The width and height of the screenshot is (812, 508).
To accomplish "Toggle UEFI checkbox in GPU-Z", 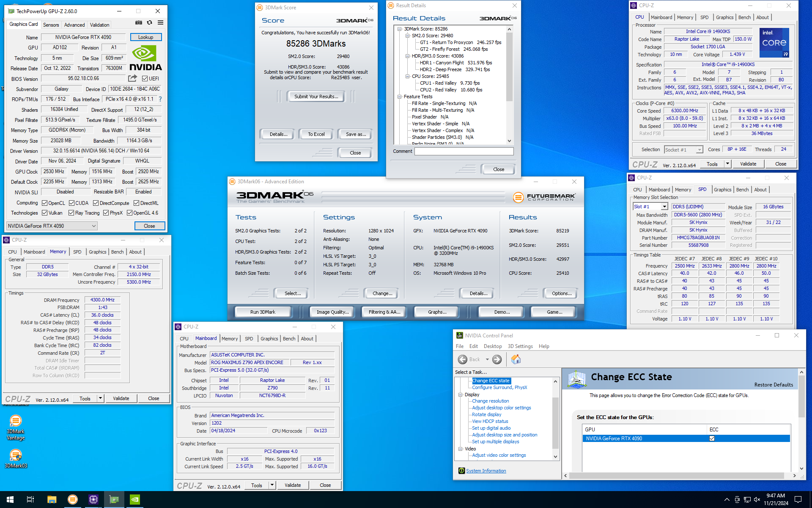I will [x=145, y=79].
